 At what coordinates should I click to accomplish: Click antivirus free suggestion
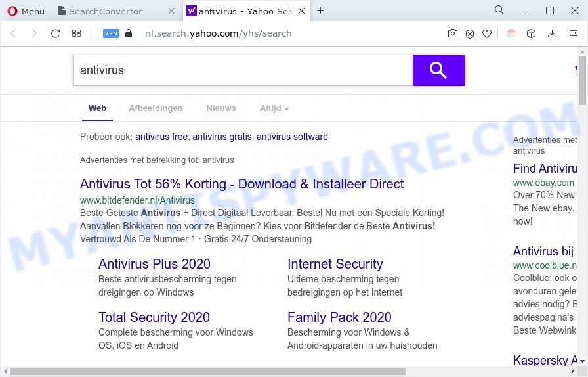point(161,137)
